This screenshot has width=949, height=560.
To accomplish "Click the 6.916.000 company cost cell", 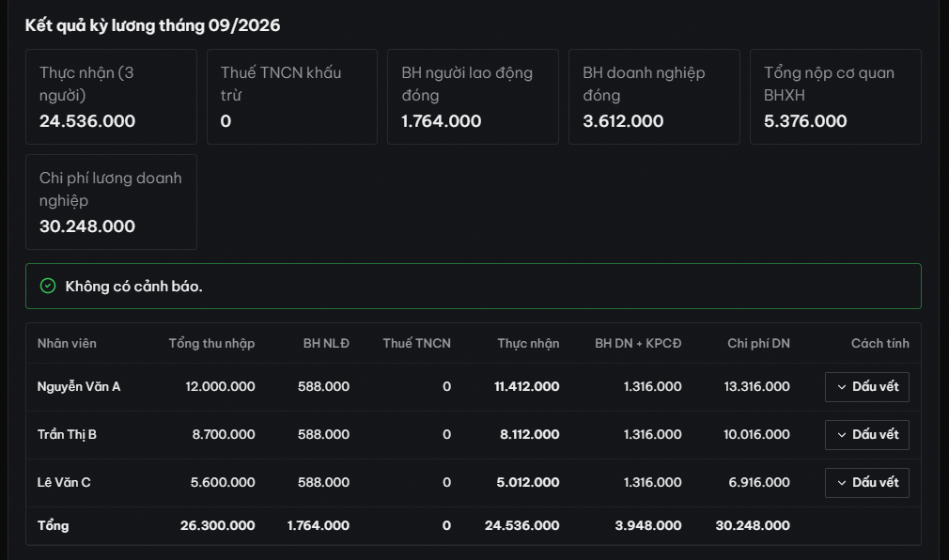I will [x=759, y=482].
